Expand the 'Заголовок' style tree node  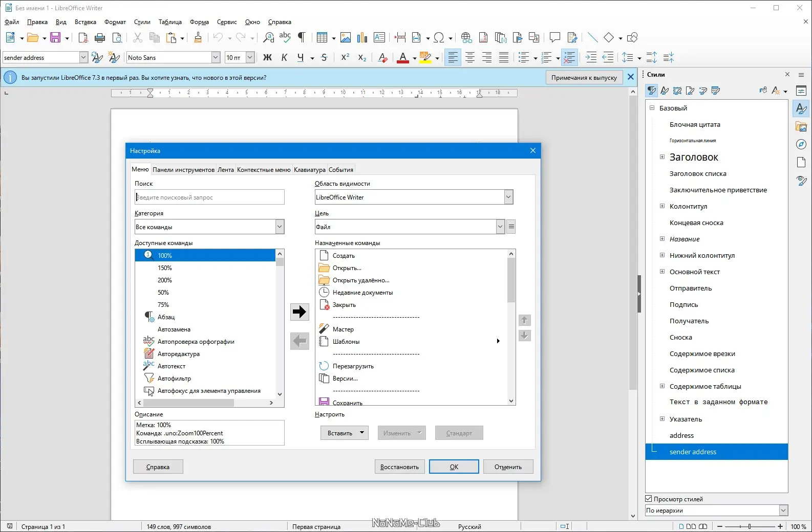click(x=662, y=157)
